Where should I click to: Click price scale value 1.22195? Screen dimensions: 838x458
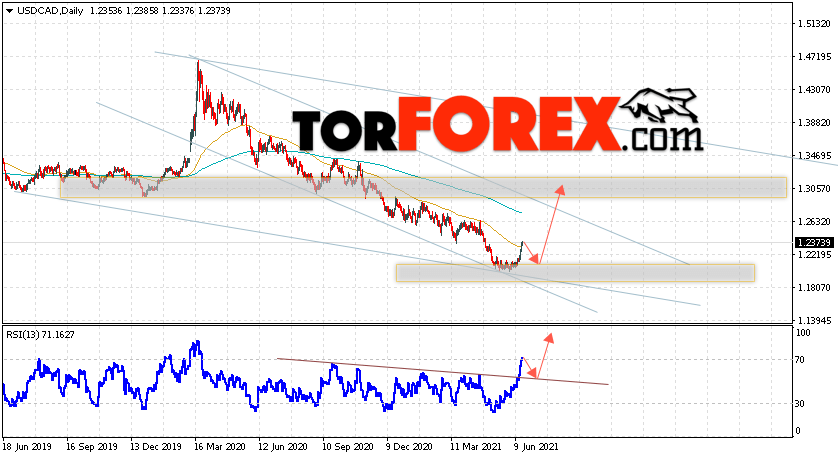tap(814, 255)
